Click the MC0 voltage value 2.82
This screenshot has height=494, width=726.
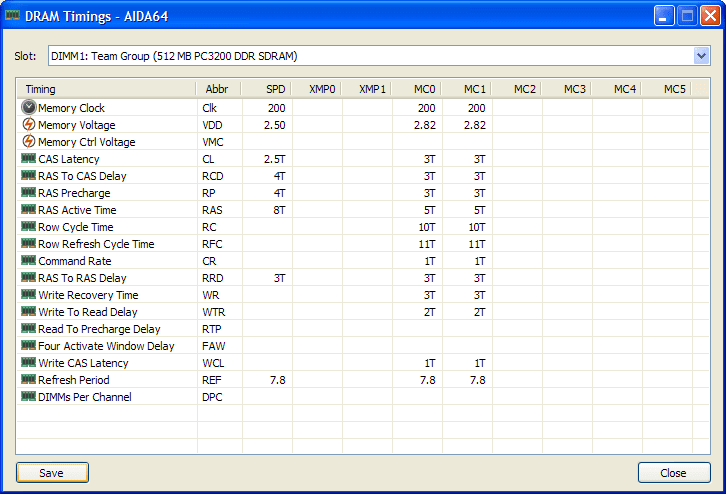(x=425, y=125)
